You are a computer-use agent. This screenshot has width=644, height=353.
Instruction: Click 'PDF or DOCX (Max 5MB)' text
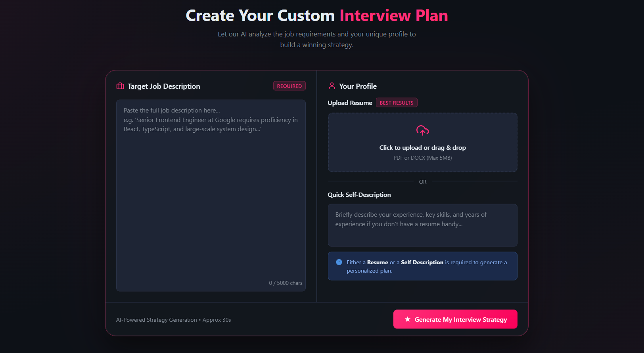[422, 158]
